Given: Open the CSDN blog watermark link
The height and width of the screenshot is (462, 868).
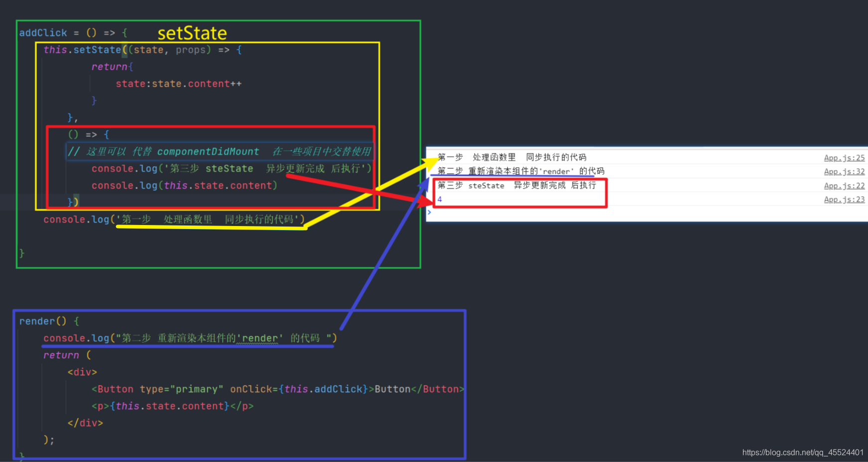Looking at the screenshot, I should 804,453.
